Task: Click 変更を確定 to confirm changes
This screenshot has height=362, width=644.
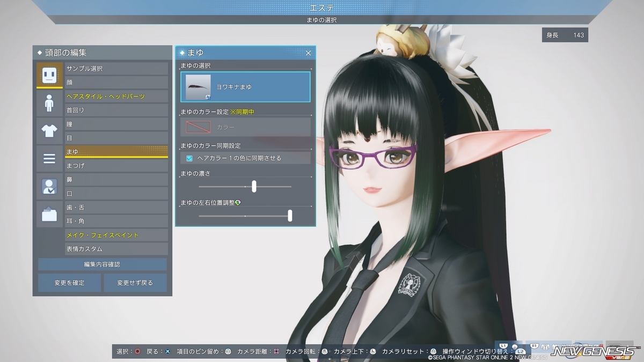Action: (x=69, y=283)
